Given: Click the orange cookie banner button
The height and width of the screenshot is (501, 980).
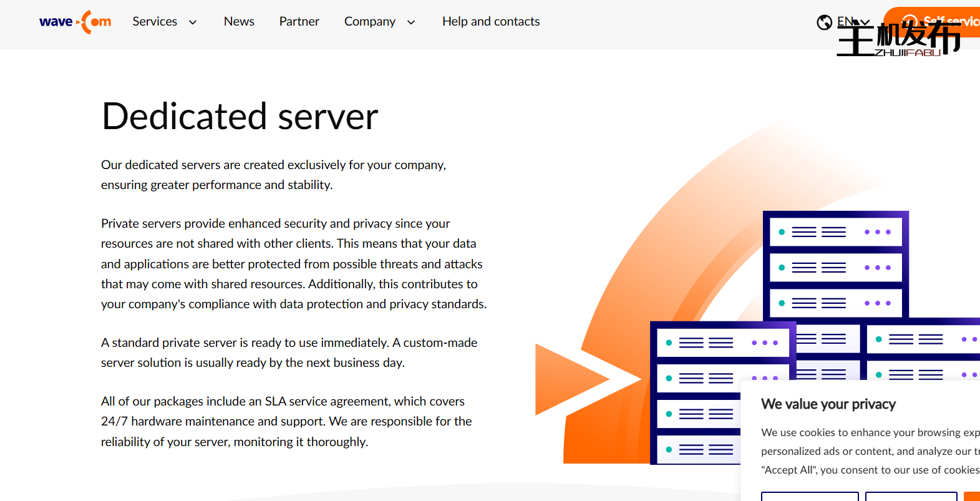Looking at the screenshot, I should tap(972, 496).
